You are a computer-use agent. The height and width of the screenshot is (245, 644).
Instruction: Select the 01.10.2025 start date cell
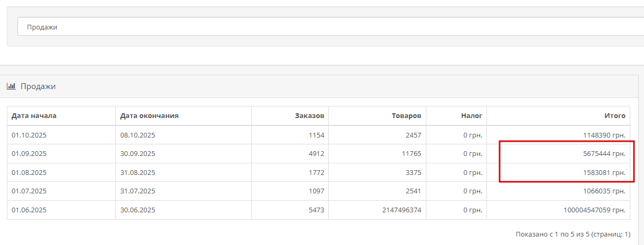(29, 135)
